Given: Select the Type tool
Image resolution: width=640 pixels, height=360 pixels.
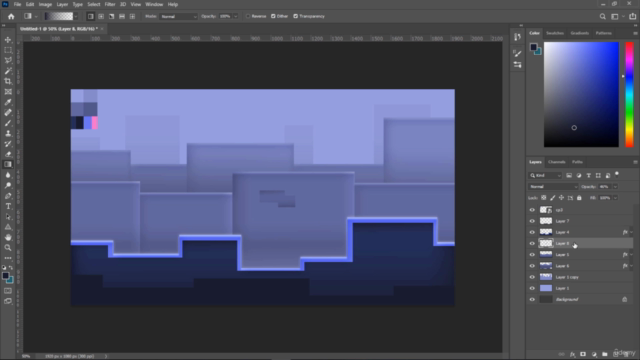Looking at the screenshot, I should coord(8,206).
